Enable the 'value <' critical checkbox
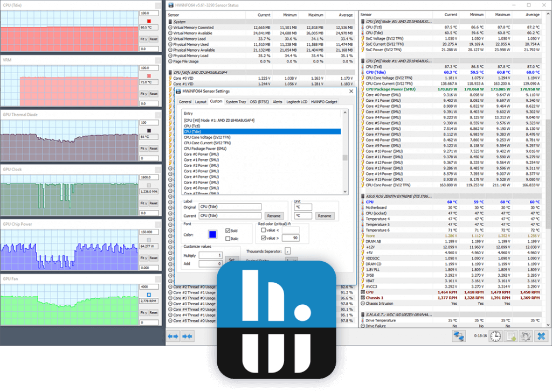This screenshot has height=392, width=552. point(264,230)
